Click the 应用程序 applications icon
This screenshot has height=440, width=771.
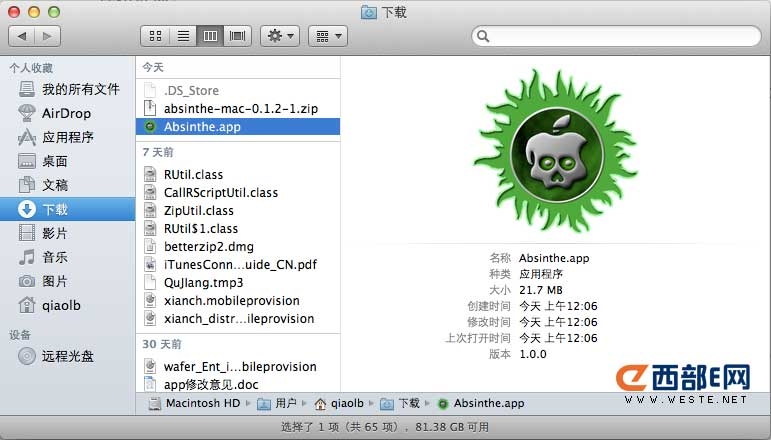(27, 137)
